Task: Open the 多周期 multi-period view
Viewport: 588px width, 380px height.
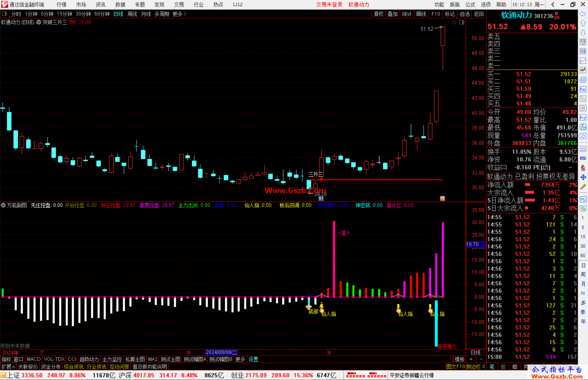Action: (x=162, y=14)
